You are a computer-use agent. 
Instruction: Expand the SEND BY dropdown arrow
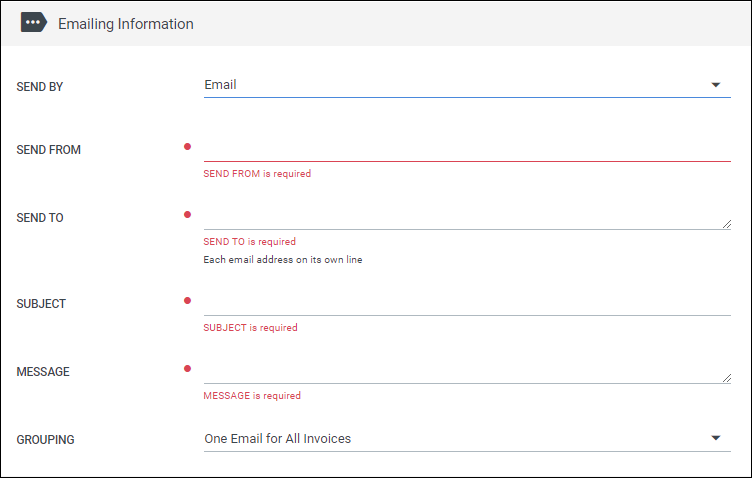[715, 85]
